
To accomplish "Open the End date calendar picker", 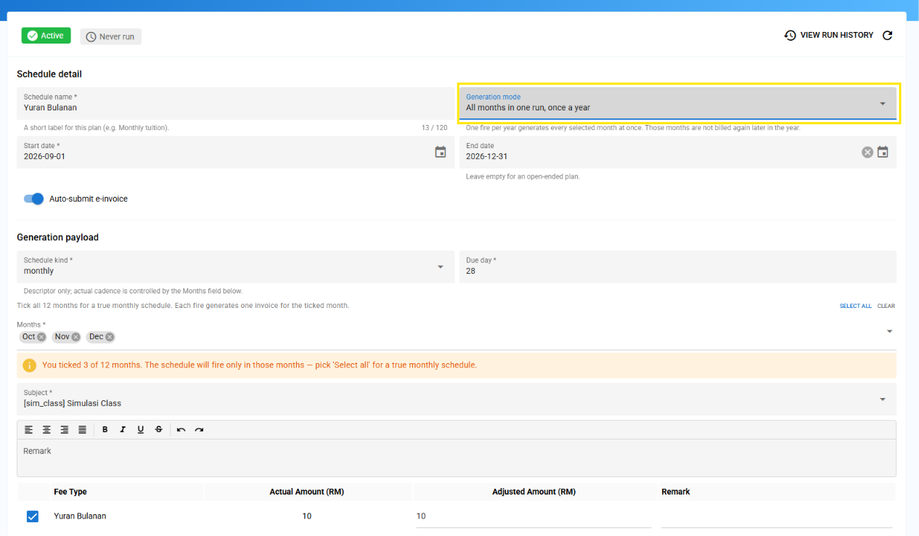I will 883,152.
